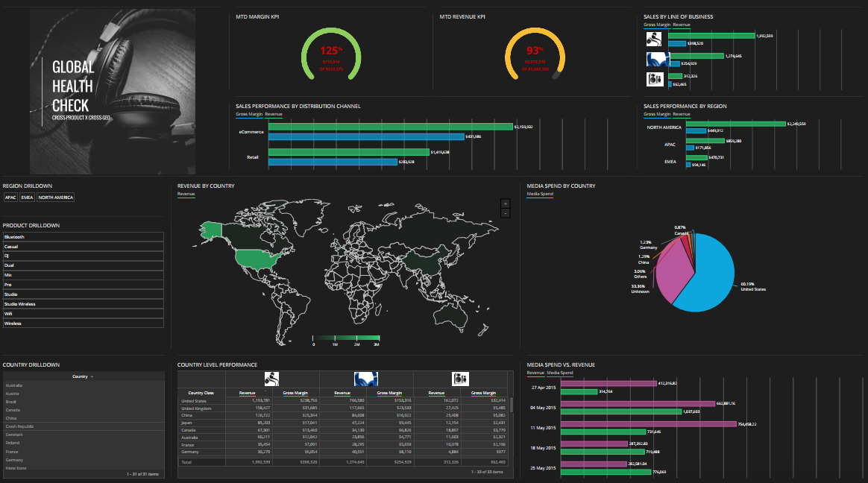The width and height of the screenshot is (868, 483).
Task: Toggle APAC filter in Region Drilldown
Action: click(x=10, y=198)
